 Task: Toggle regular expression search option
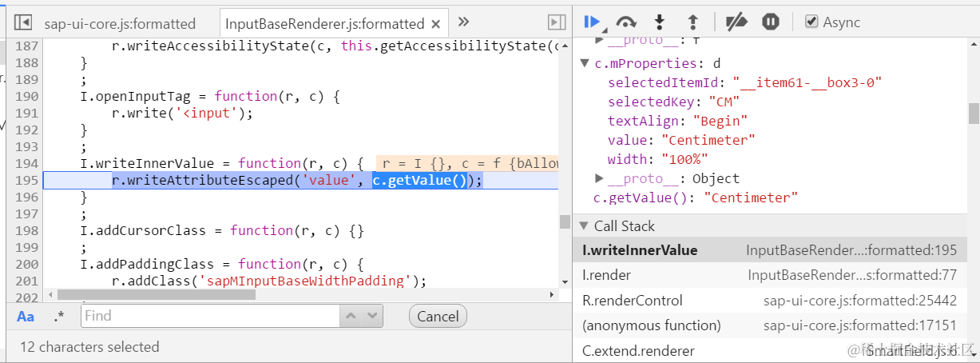pyautogui.click(x=58, y=317)
